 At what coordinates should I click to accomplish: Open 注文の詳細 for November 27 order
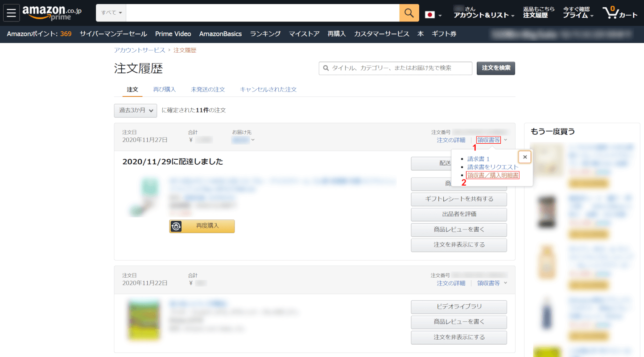tap(451, 140)
